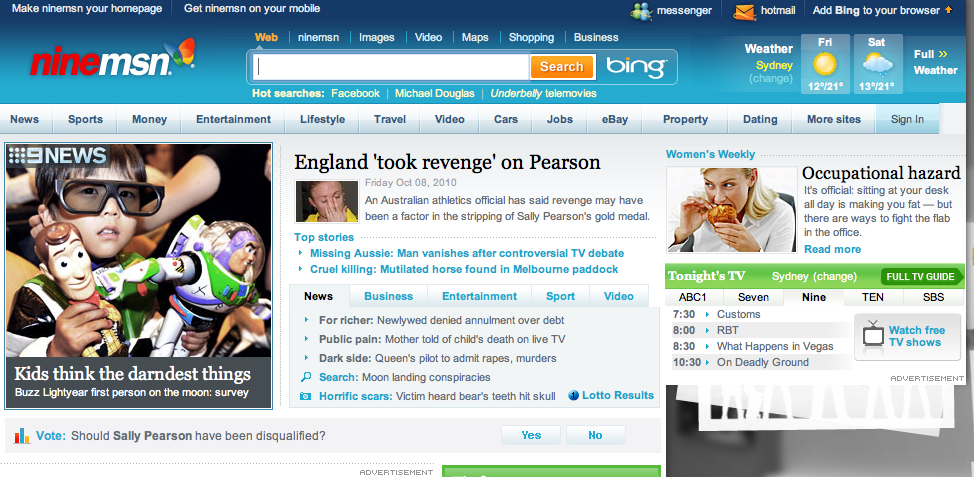Select the ABC1 channel tab
The width and height of the screenshot is (974, 477).
coord(693,297)
